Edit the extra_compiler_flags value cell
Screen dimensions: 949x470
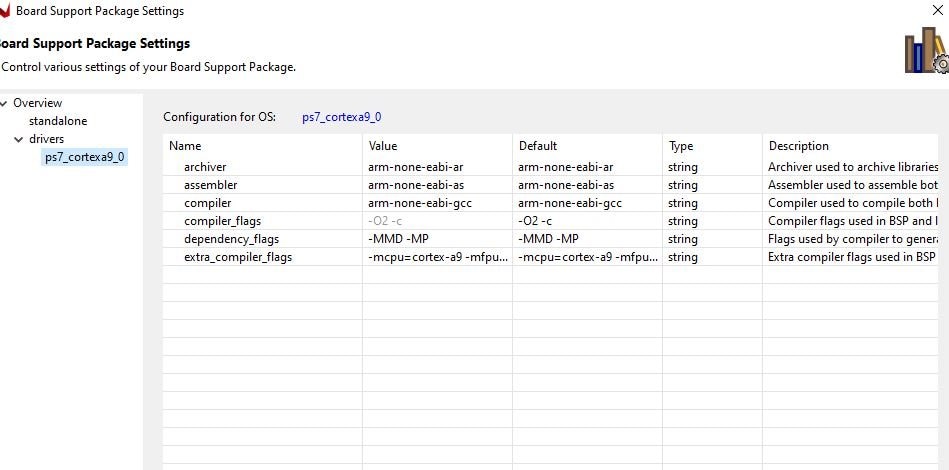tap(437, 257)
